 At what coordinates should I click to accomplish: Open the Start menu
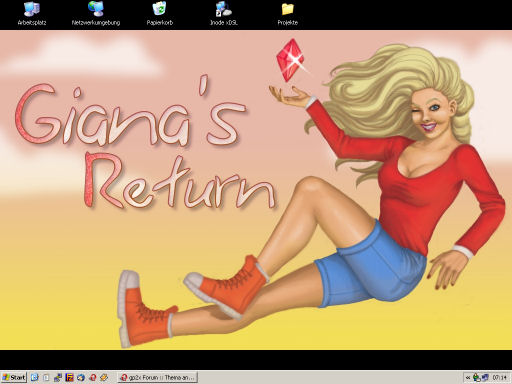(x=14, y=377)
